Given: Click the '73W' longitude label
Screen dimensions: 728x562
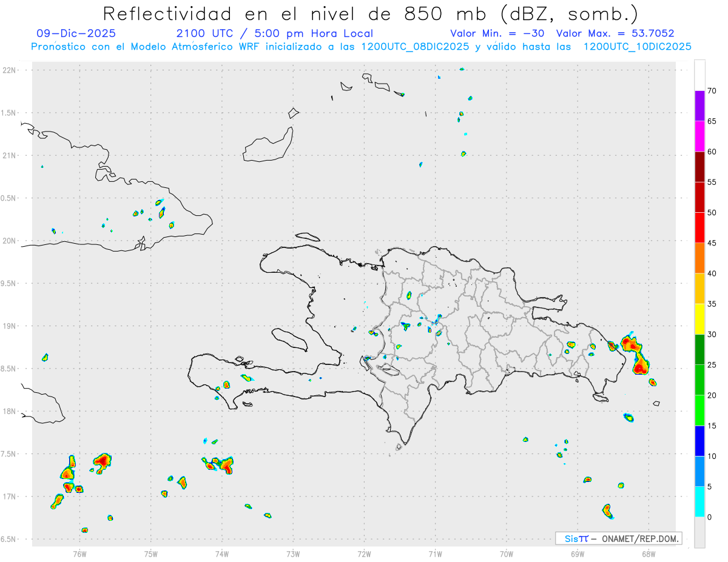Looking at the screenshot, I should [x=293, y=554].
